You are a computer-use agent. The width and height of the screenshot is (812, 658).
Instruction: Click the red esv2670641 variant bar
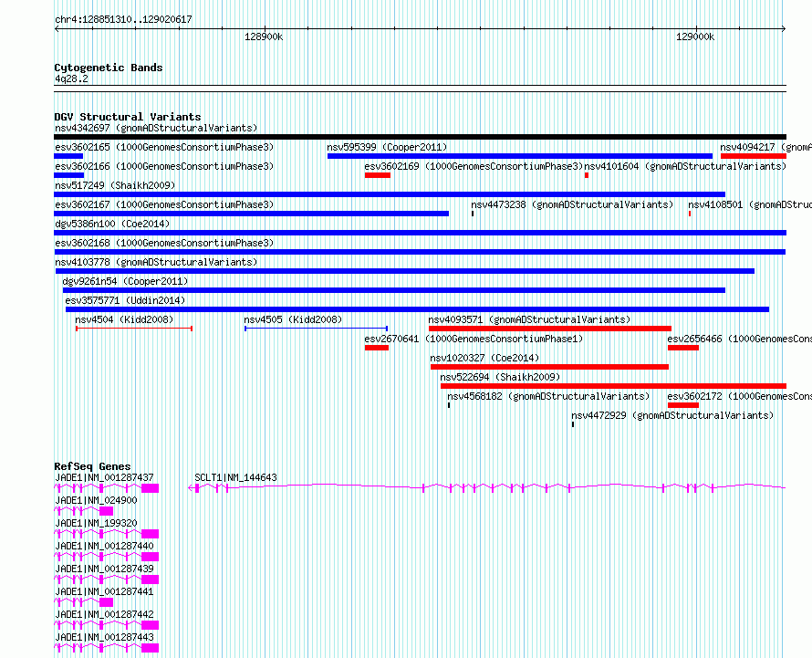pyautogui.click(x=377, y=348)
